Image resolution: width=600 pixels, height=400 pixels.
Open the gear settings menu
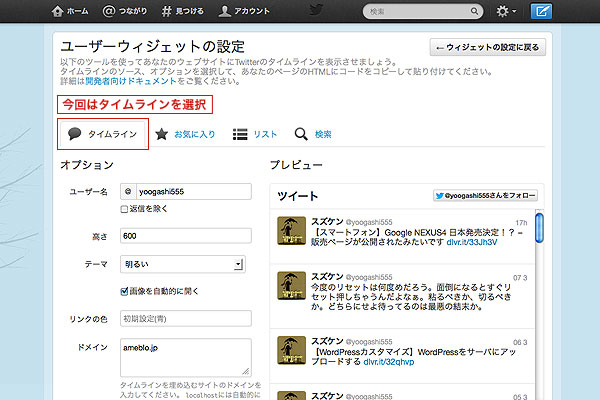point(506,11)
